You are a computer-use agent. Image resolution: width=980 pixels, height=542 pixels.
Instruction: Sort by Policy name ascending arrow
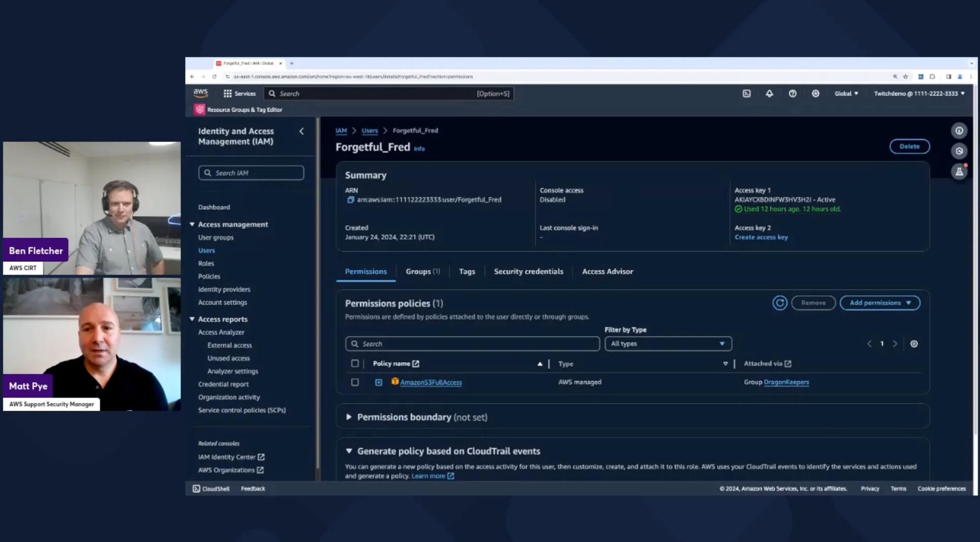tap(540, 364)
